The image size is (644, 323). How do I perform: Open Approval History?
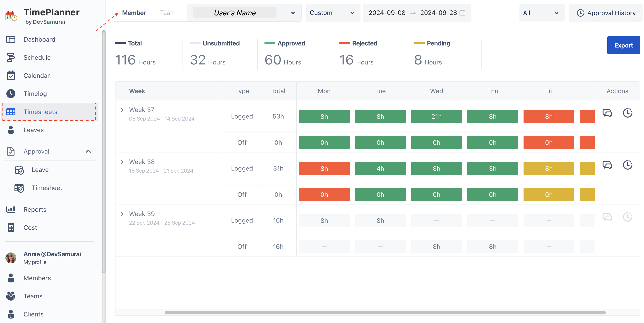pos(606,13)
